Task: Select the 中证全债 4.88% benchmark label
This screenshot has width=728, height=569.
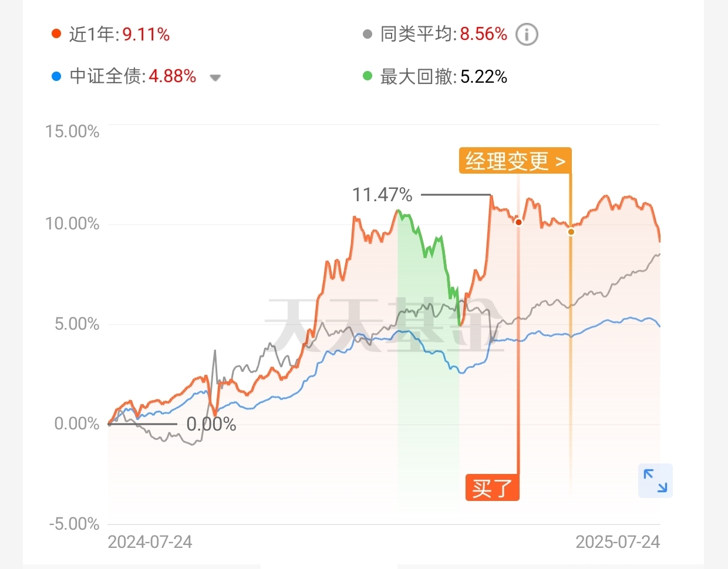Action: (x=133, y=77)
